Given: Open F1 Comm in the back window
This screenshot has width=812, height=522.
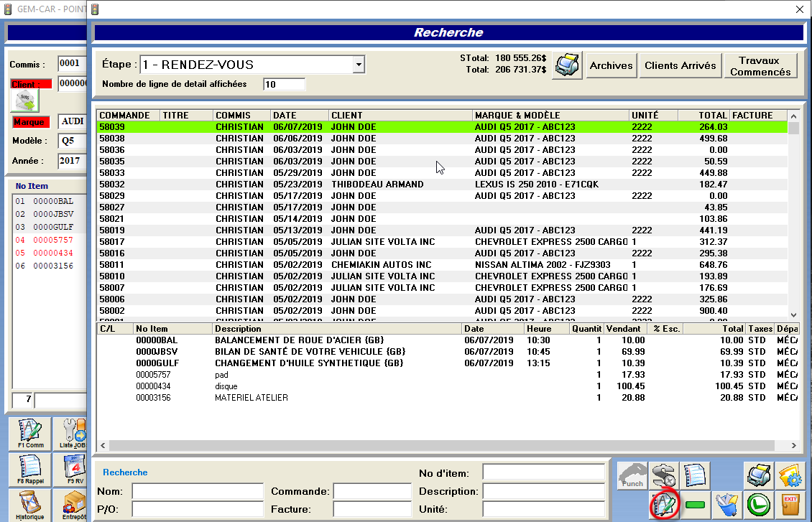Looking at the screenshot, I should pos(30,434).
